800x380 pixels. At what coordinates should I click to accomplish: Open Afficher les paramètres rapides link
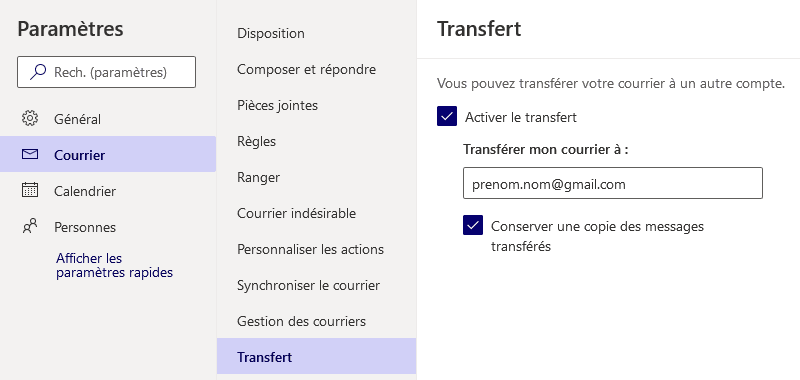pos(114,265)
